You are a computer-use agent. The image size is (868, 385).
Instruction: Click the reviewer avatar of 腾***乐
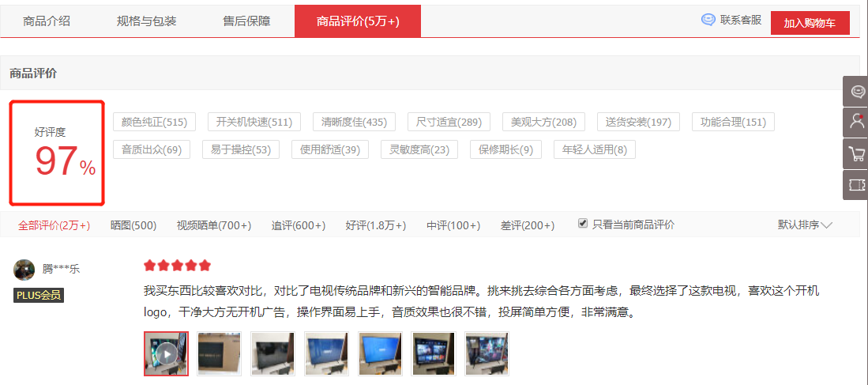pyautogui.click(x=24, y=270)
